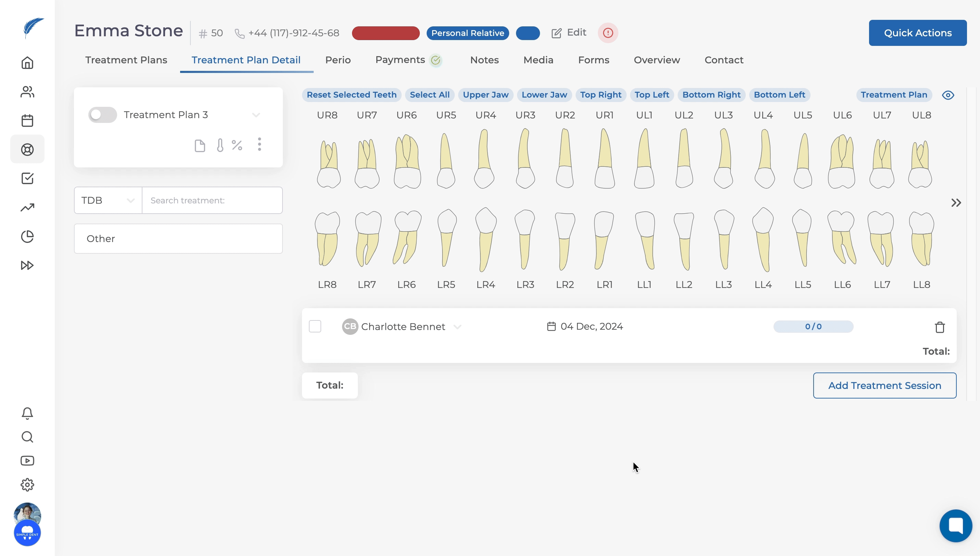Delete session using the trash icon
The height and width of the screenshot is (556, 980).
940,327
